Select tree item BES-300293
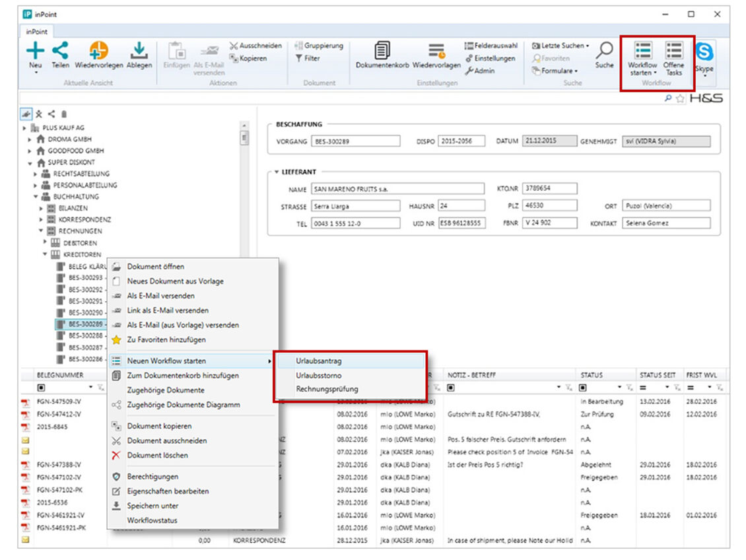Image resolution: width=746 pixels, height=560 pixels. 85,278
